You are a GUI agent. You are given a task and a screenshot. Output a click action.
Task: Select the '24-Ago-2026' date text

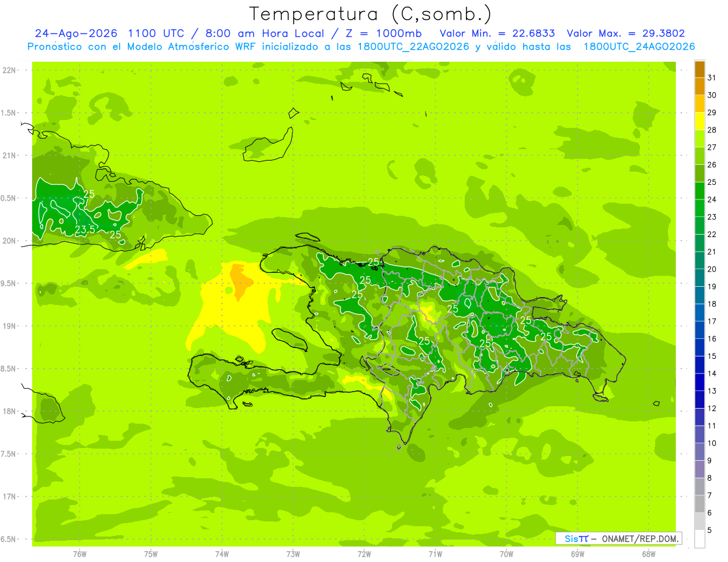[x=76, y=33]
